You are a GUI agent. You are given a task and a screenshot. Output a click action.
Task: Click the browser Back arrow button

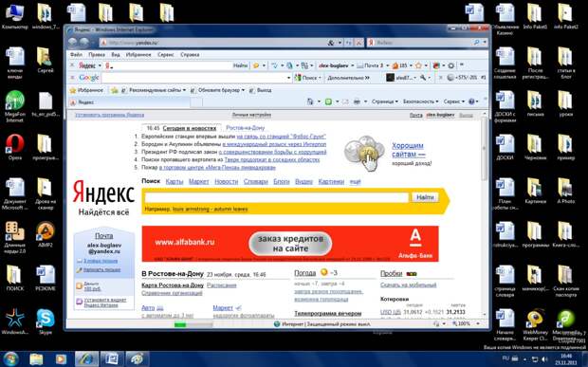click(73, 43)
